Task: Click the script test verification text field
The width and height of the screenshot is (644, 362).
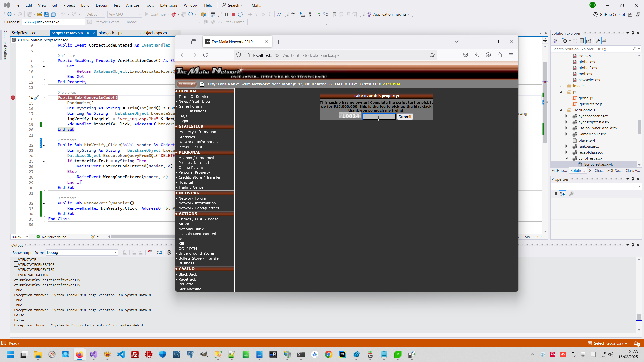Action: [379, 117]
